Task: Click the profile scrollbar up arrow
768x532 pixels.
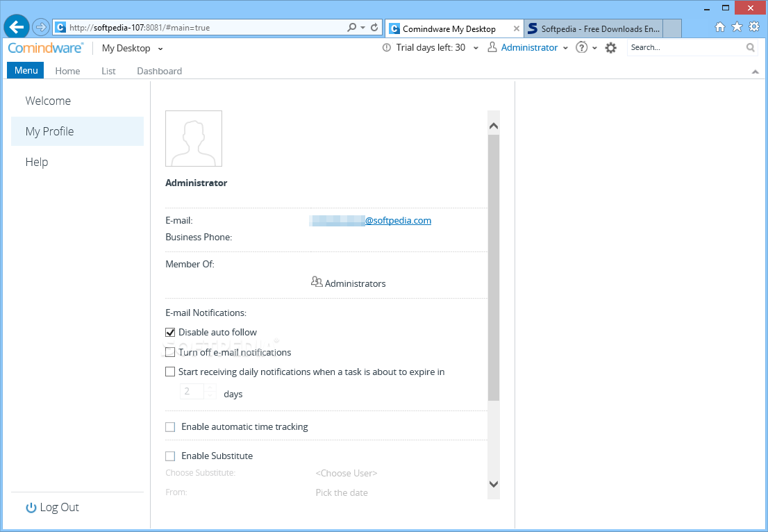Action: click(494, 126)
